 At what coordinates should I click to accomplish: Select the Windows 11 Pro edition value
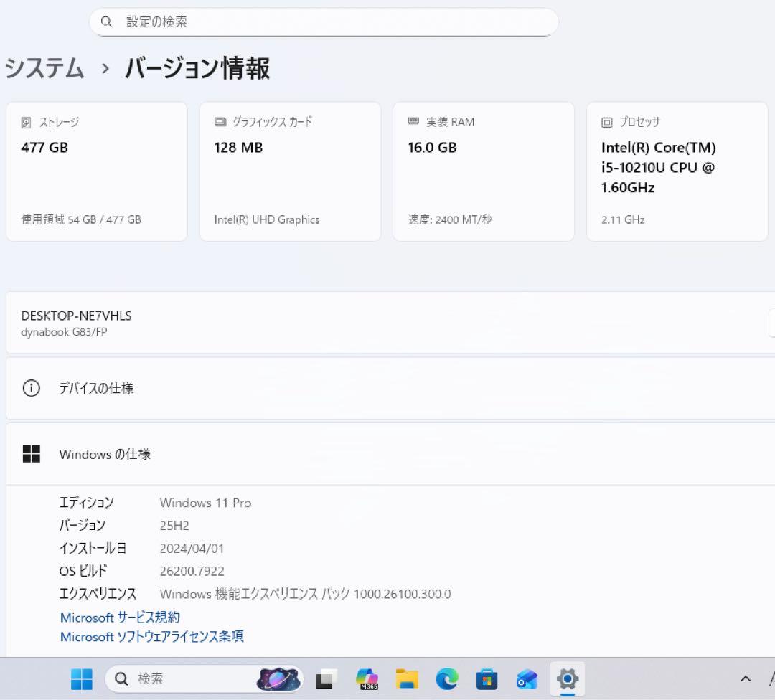206,503
